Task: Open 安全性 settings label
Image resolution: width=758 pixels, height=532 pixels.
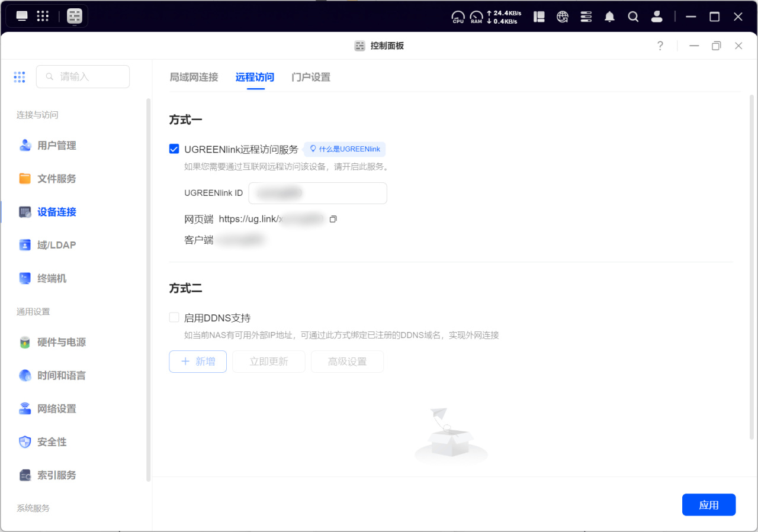Action: coord(52,441)
